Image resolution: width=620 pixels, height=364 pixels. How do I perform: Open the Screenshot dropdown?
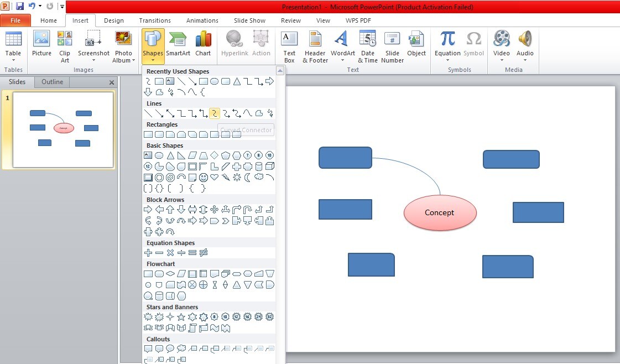[x=93, y=46]
